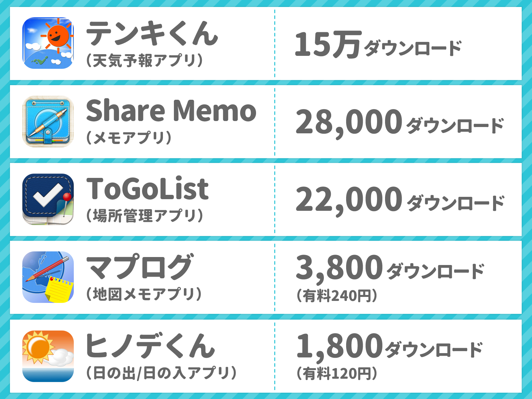Open the Share Memo notebook icon
Screen dimensions: 532x399
click(48, 121)
